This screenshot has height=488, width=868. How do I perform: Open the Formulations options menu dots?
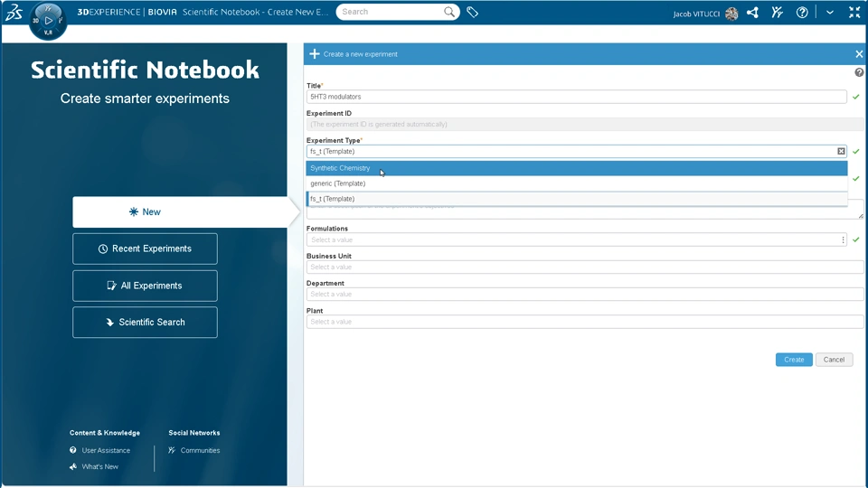843,239
